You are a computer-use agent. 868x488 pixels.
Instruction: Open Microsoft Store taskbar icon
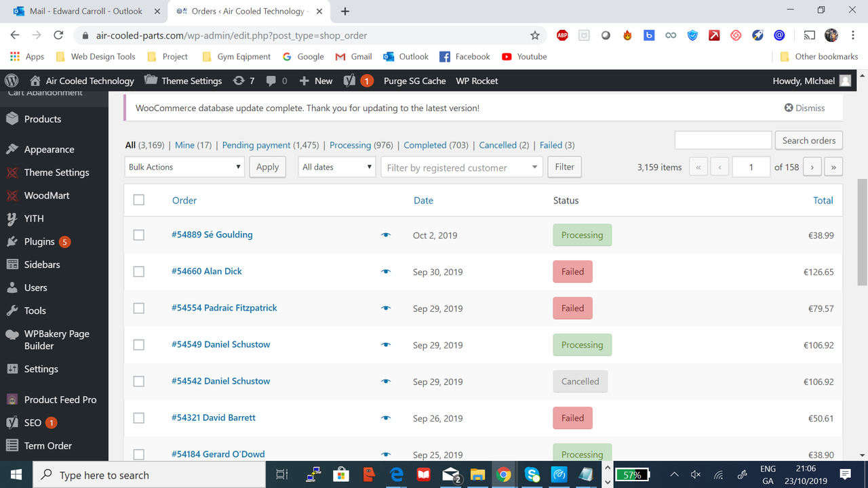click(340, 474)
